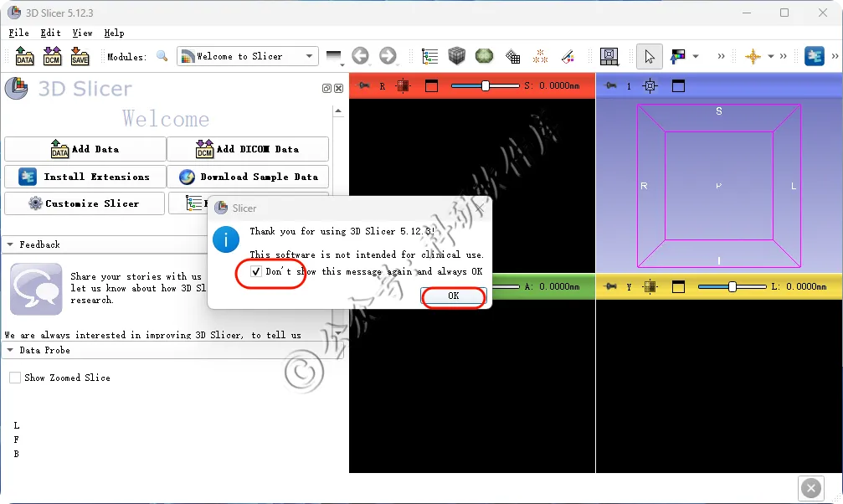Click the 3D view pin icon

(611, 85)
